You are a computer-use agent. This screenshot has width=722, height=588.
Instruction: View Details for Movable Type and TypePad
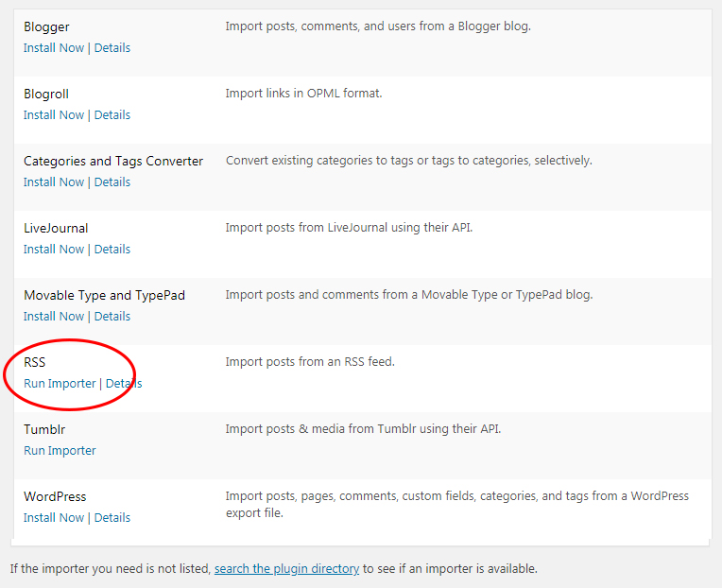[112, 317]
